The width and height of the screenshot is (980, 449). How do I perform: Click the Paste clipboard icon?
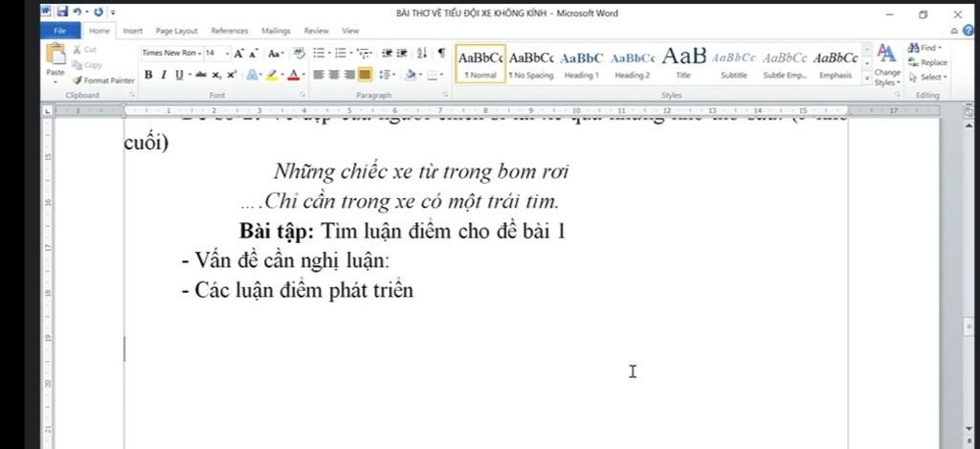[x=55, y=56]
